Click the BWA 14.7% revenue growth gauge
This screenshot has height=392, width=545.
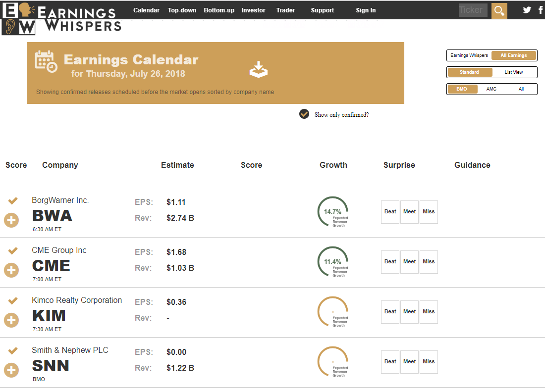332,212
